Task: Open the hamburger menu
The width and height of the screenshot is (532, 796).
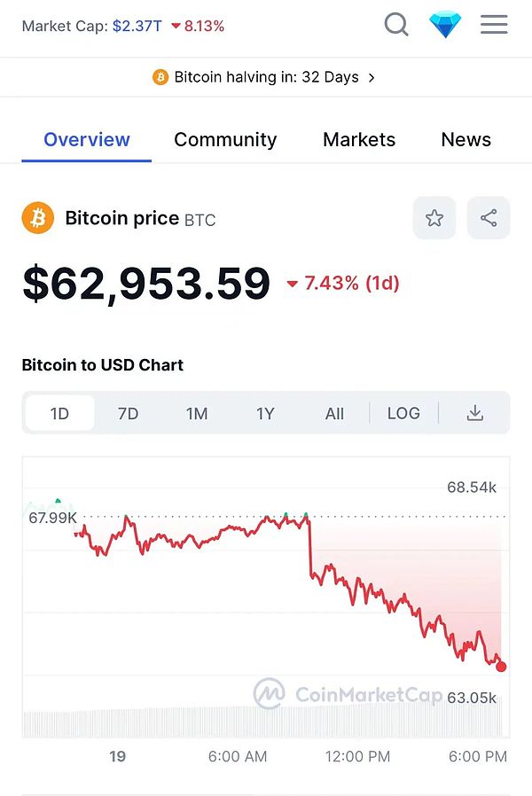Action: tap(494, 25)
